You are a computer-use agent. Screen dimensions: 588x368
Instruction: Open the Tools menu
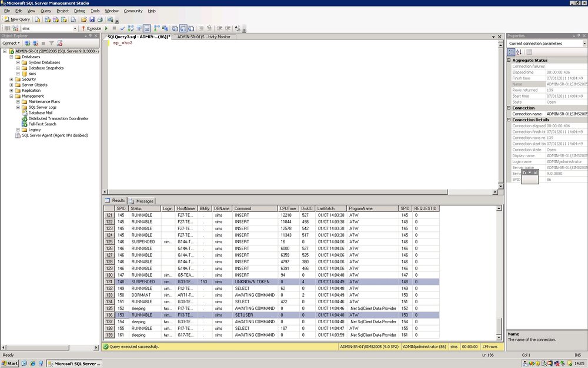[x=95, y=11]
